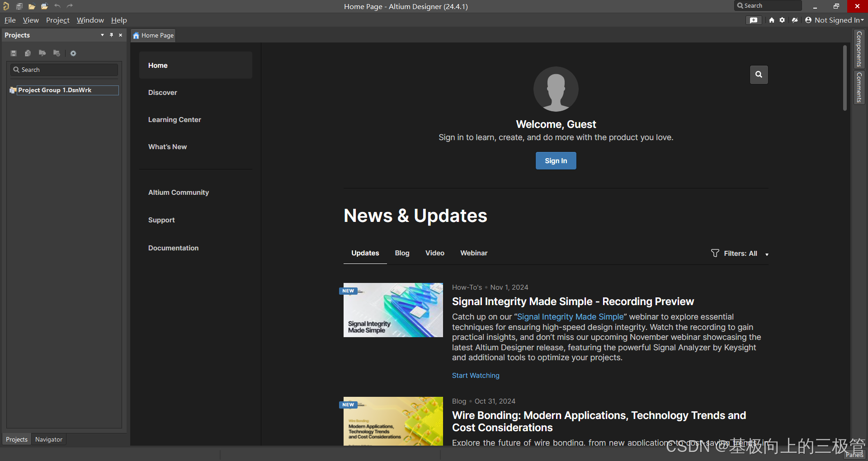Click the Start Watching link
The height and width of the screenshot is (461, 868).
(x=476, y=376)
